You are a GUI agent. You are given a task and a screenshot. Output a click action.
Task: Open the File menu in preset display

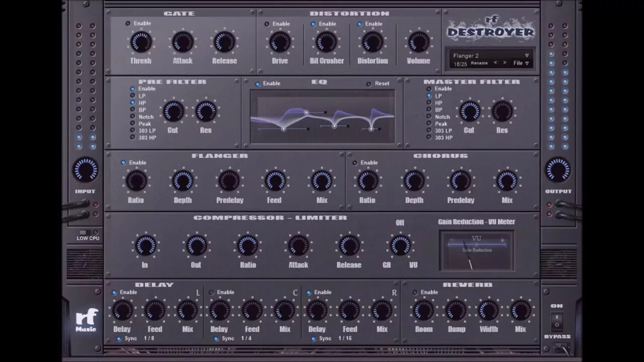[x=521, y=63]
